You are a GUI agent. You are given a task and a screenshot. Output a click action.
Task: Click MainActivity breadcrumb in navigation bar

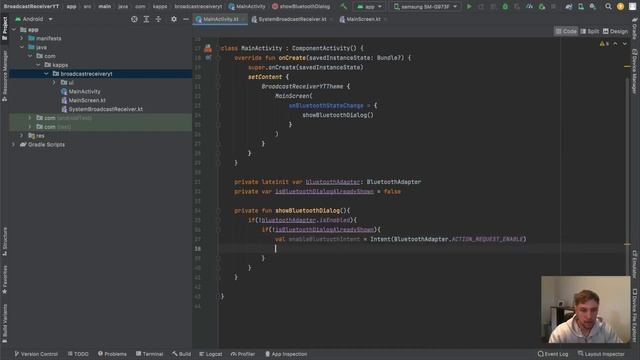pos(247,7)
